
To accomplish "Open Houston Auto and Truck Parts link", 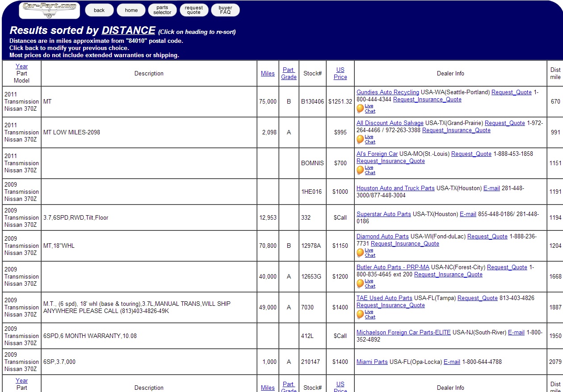I will (x=395, y=188).
